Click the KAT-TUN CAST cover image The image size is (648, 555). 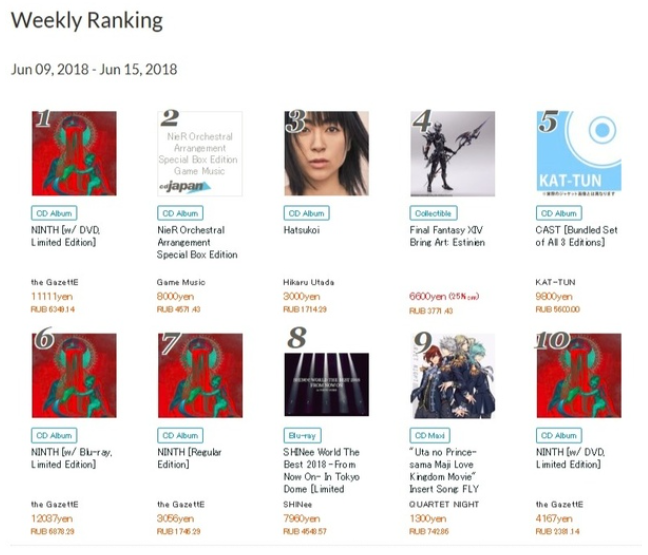[x=579, y=153]
